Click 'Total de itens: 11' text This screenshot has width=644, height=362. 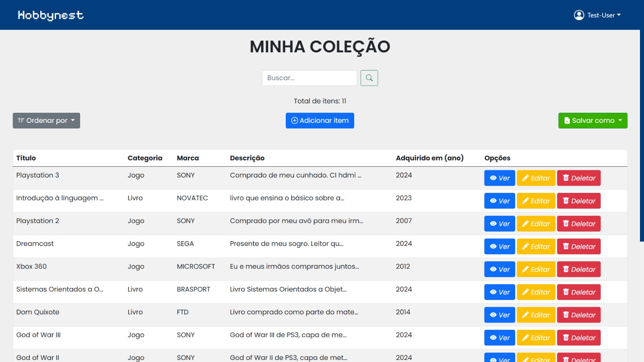pyautogui.click(x=320, y=101)
